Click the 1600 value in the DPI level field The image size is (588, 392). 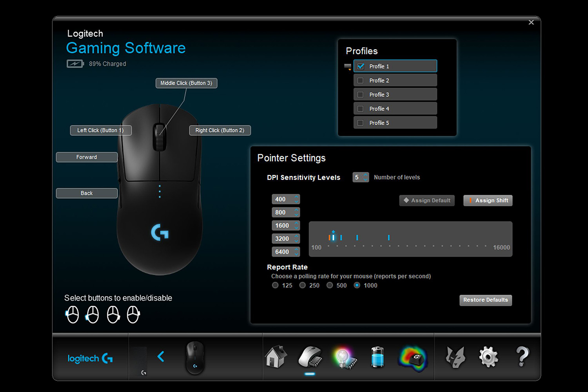tap(282, 225)
